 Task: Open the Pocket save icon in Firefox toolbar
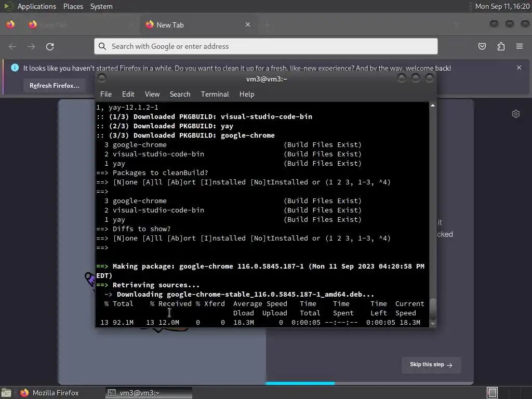[x=482, y=46]
